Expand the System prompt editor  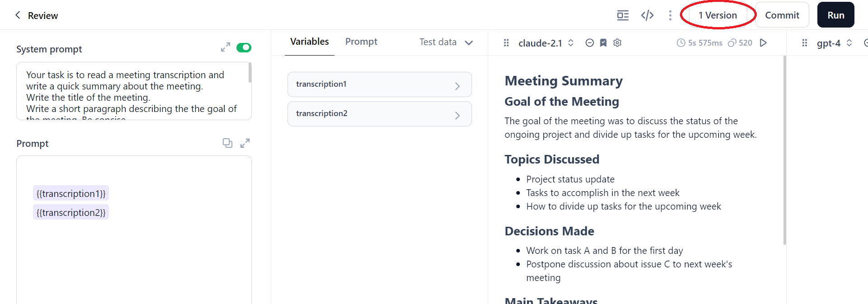tap(226, 47)
